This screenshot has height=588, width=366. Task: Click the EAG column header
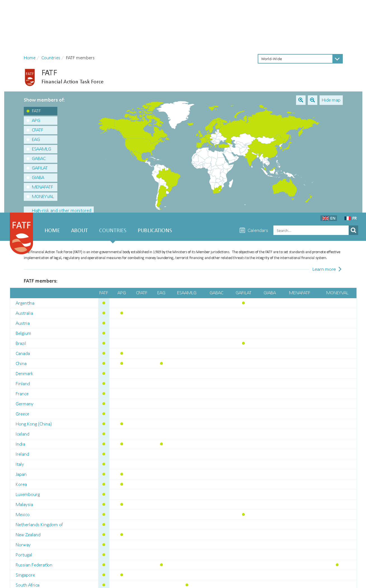[161, 293]
